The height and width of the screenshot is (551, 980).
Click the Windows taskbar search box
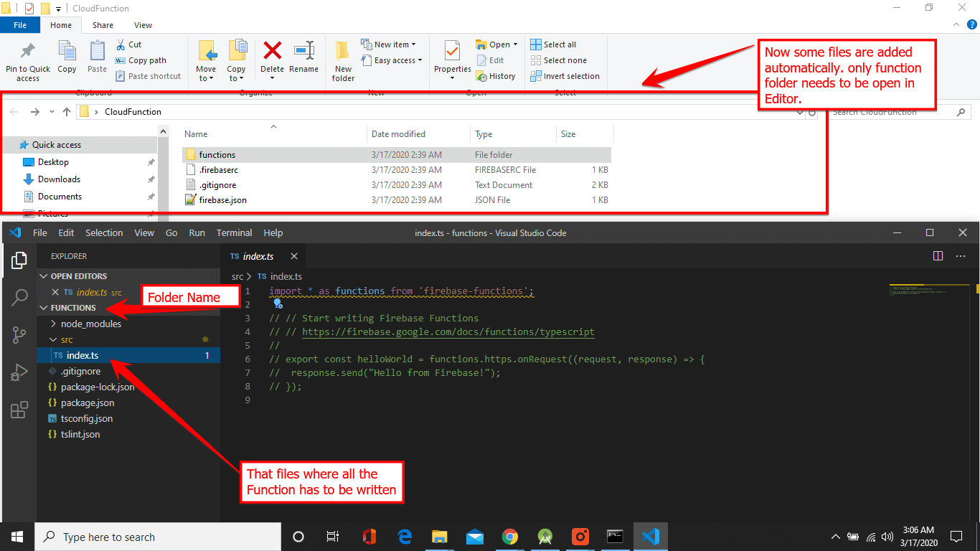click(x=158, y=537)
